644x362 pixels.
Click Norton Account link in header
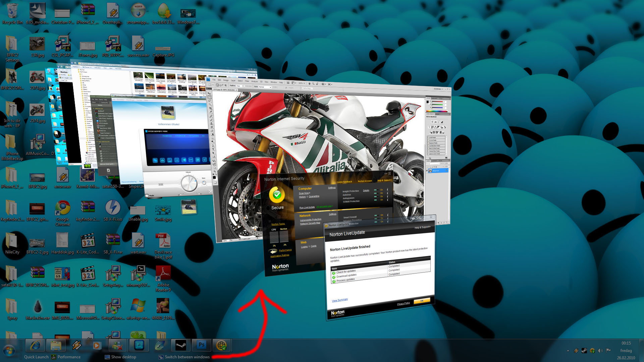point(365,181)
